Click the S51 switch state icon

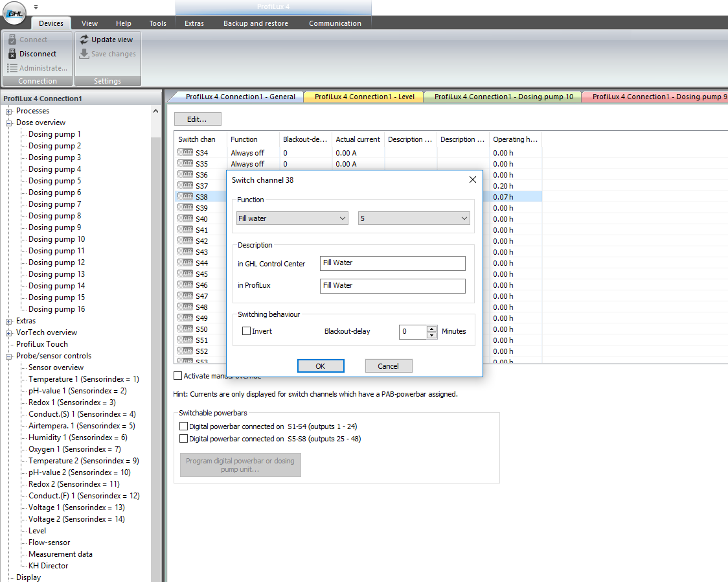tap(185, 340)
